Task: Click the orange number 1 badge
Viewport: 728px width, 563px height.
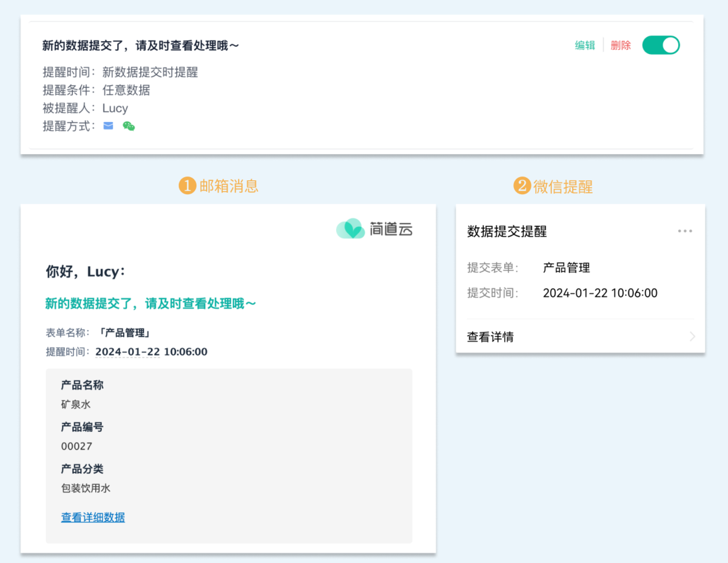Action: coord(187,186)
